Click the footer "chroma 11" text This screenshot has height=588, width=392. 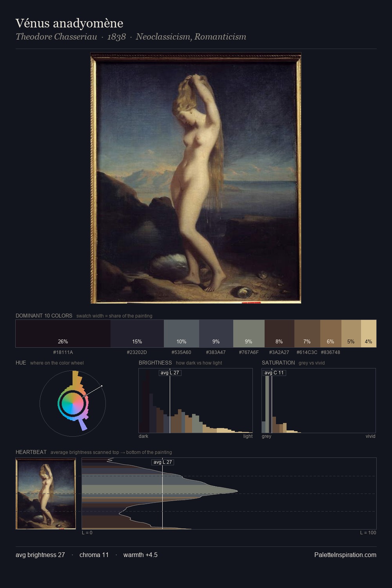tap(94, 555)
